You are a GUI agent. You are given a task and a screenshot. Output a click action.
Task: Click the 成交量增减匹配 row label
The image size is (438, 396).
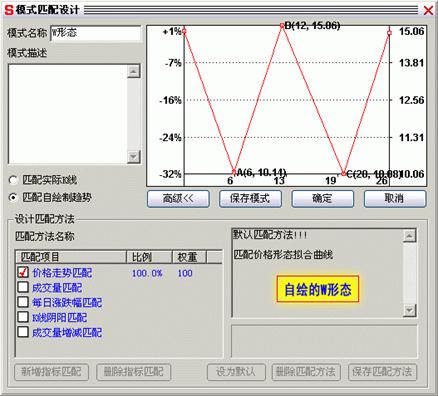tap(67, 332)
